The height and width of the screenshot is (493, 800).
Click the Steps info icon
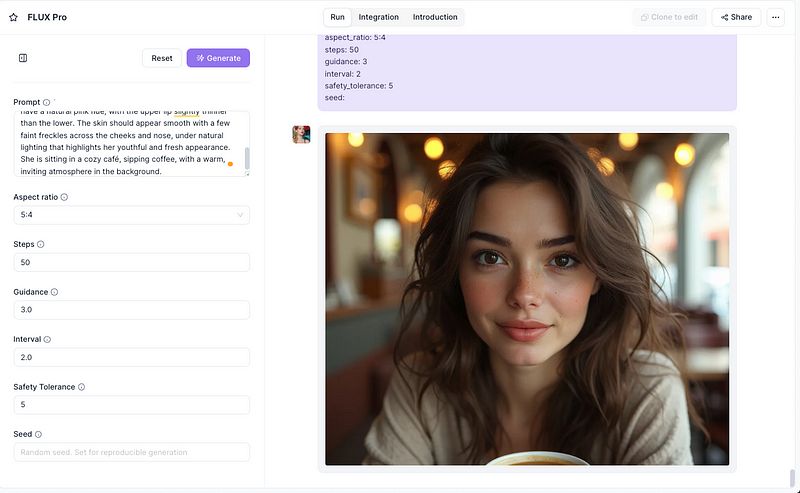point(41,244)
